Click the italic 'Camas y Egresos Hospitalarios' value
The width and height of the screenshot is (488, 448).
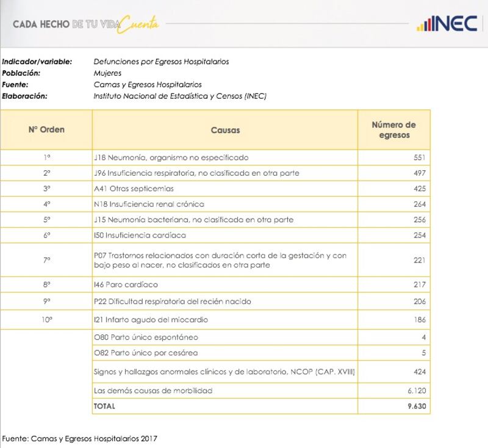pyautogui.click(x=148, y=85)
